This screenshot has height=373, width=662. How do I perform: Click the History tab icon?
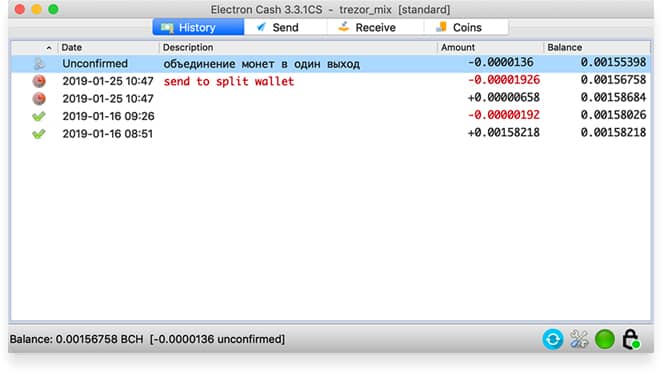pyautogui.click(x=167, y=28)
